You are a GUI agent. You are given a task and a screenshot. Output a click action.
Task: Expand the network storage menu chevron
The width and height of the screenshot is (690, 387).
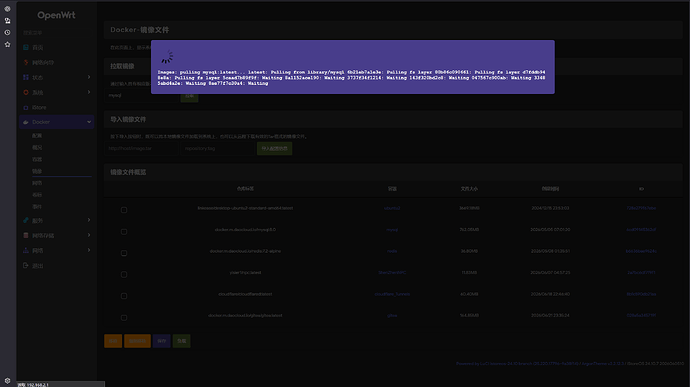point(89,235)
